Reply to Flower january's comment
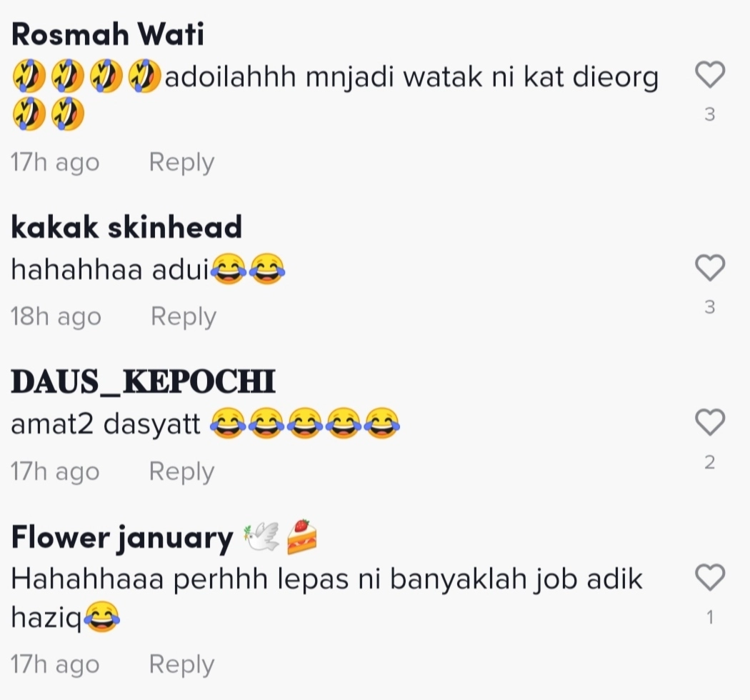This screenshot has height=700, width=750. pos(181,664)
